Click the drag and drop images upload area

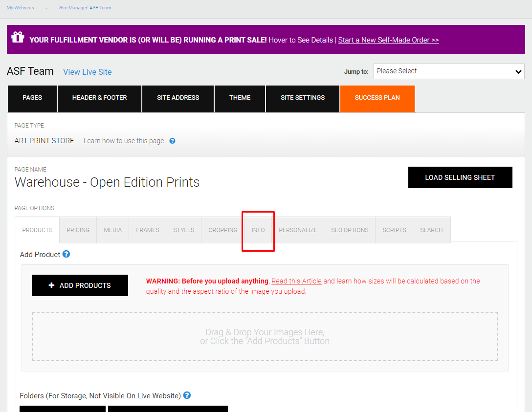click(x=265, y=337)
